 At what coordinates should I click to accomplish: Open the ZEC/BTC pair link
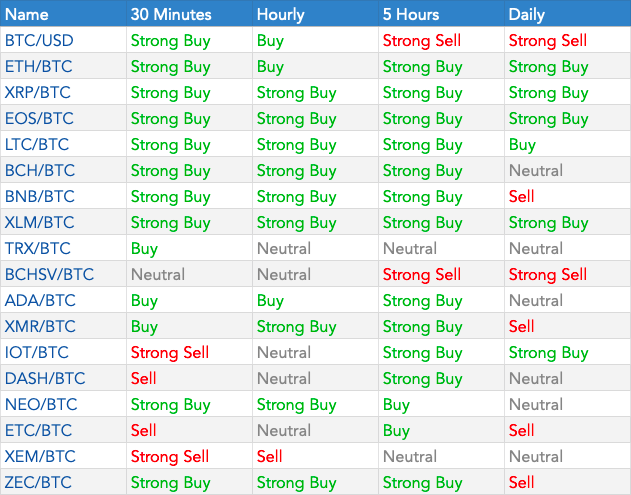[x=38, y=482]
